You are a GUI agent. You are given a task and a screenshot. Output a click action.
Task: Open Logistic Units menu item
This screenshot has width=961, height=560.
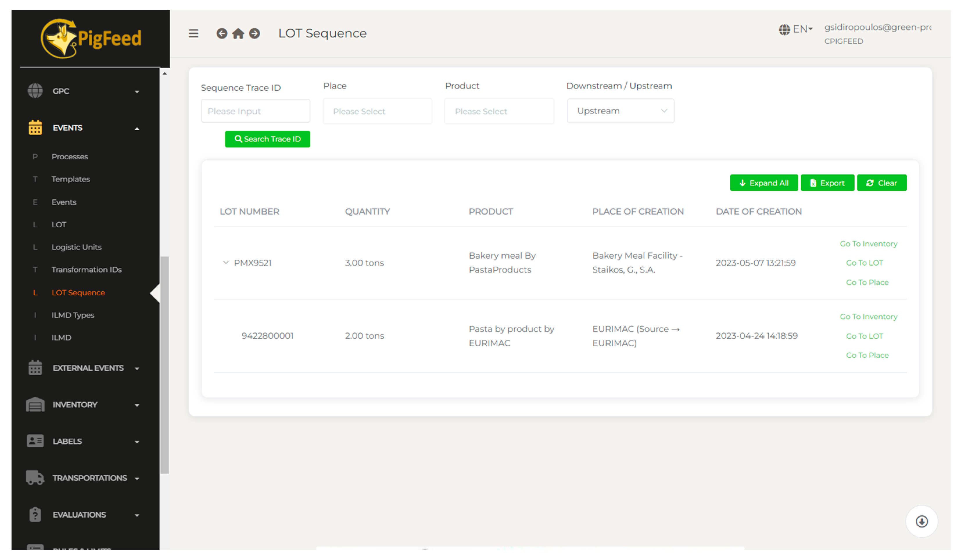(x=76, y=247)
